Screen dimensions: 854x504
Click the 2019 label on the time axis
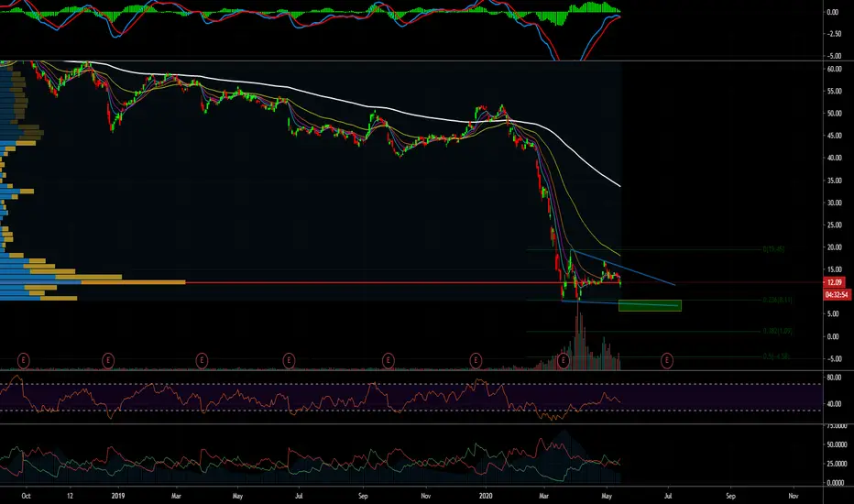(x=117, y=497)
